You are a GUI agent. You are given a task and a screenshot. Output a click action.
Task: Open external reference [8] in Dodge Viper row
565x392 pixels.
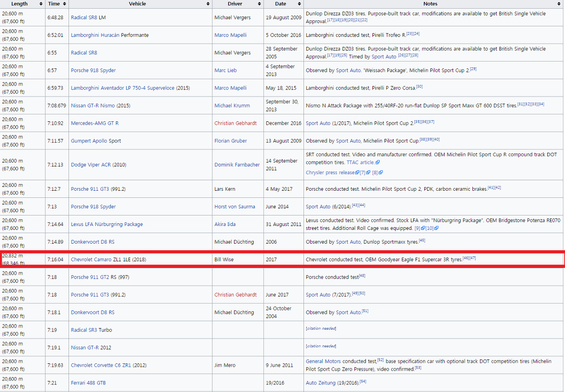377,173
